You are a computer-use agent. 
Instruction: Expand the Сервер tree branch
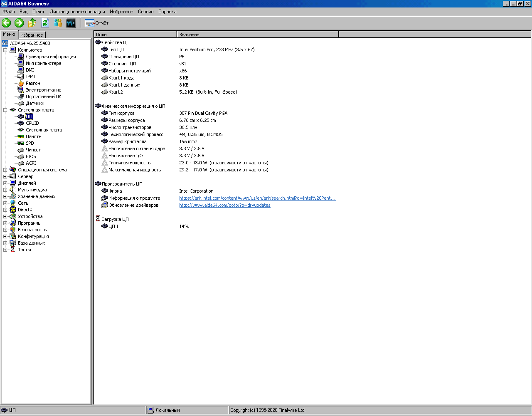point(5,176)
